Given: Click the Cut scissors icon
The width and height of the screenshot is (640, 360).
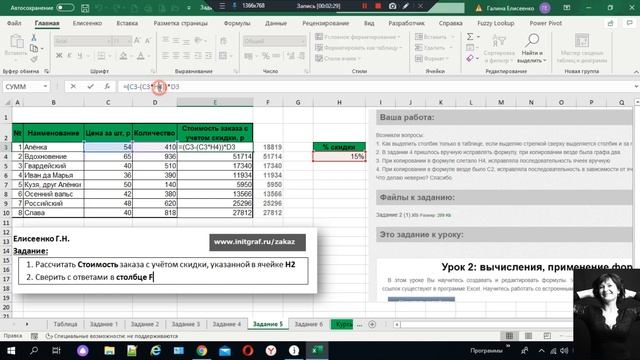Looking at the screenshot, I should coord(34,38).
